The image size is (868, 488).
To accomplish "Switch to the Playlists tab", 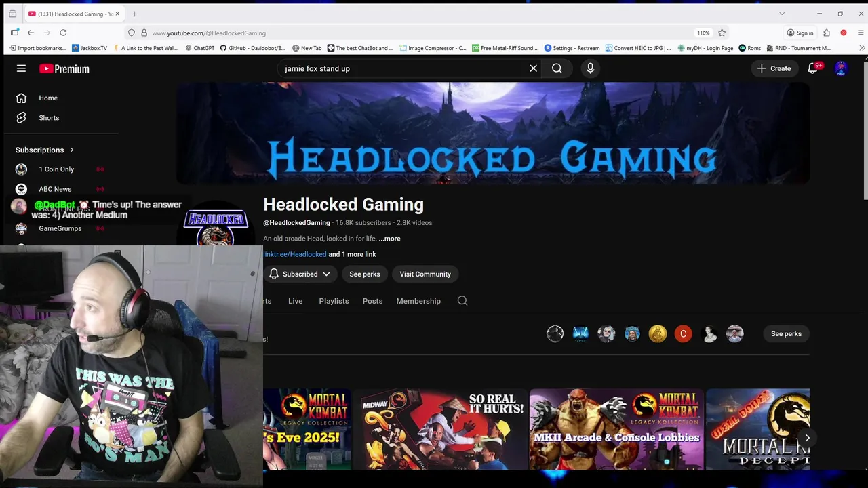I will tap(334, 301).
